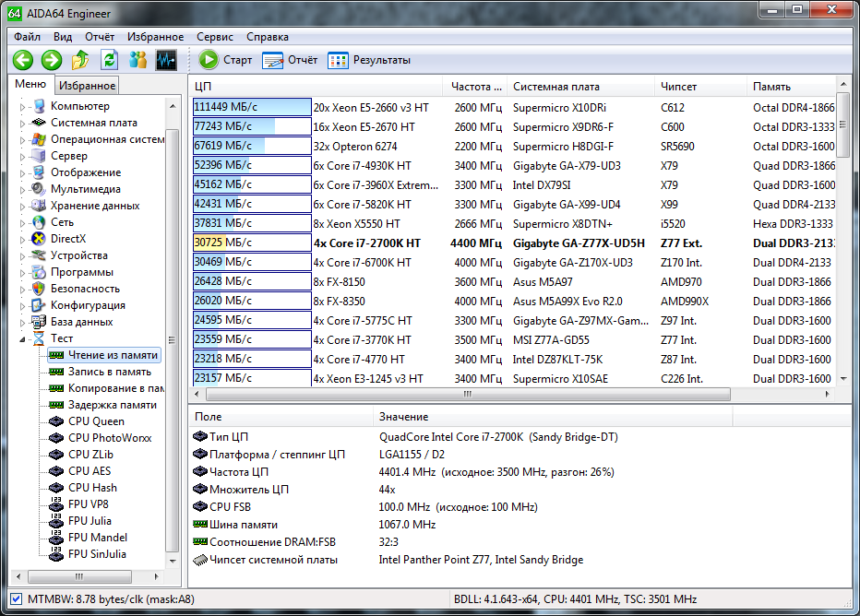Open the Отчёт menu in menu bar

(x=100, y=37)
